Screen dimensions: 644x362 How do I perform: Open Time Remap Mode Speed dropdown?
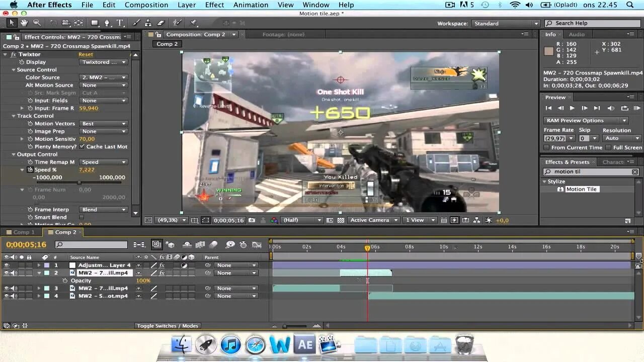coord(104,162)
